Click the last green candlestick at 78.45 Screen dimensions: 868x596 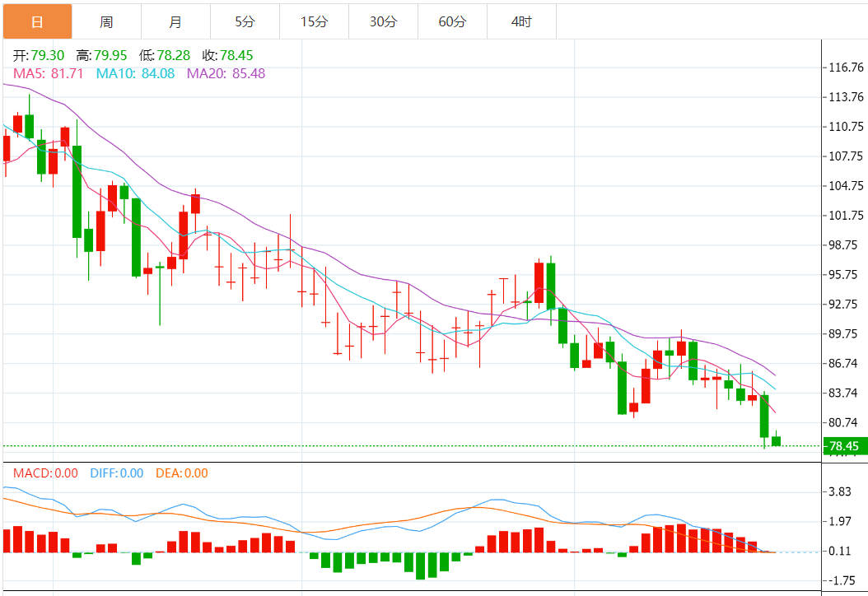point(776,441)
